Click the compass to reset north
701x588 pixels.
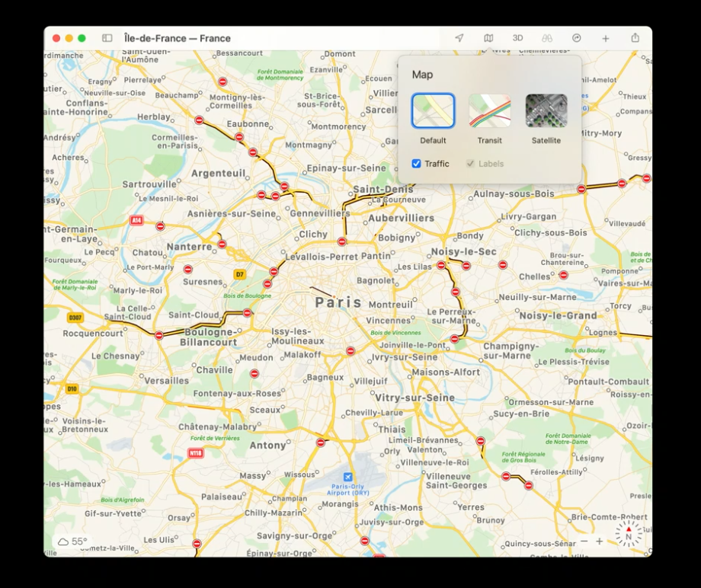[629, 533]
